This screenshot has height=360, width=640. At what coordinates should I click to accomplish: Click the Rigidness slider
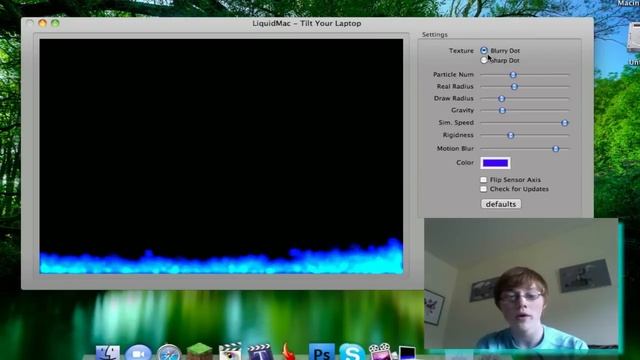point(524,135)
